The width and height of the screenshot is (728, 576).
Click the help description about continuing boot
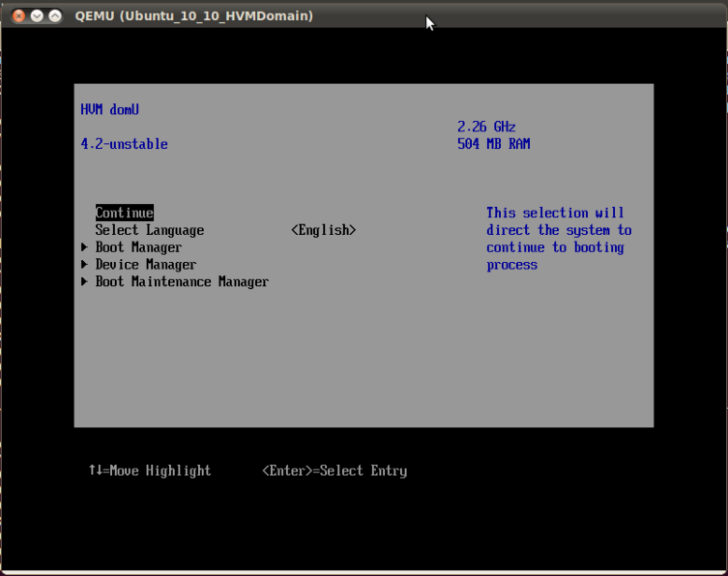click(558, 239)
